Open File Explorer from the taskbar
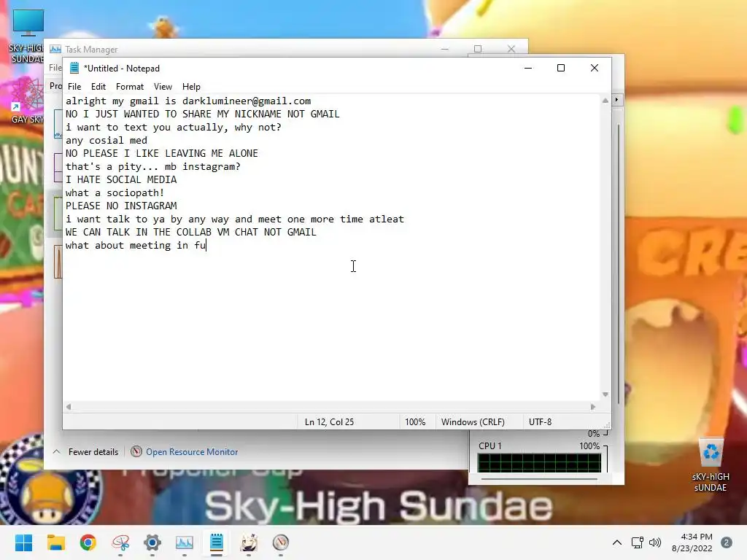Screen dimensions: 747x560 point(55,542)
